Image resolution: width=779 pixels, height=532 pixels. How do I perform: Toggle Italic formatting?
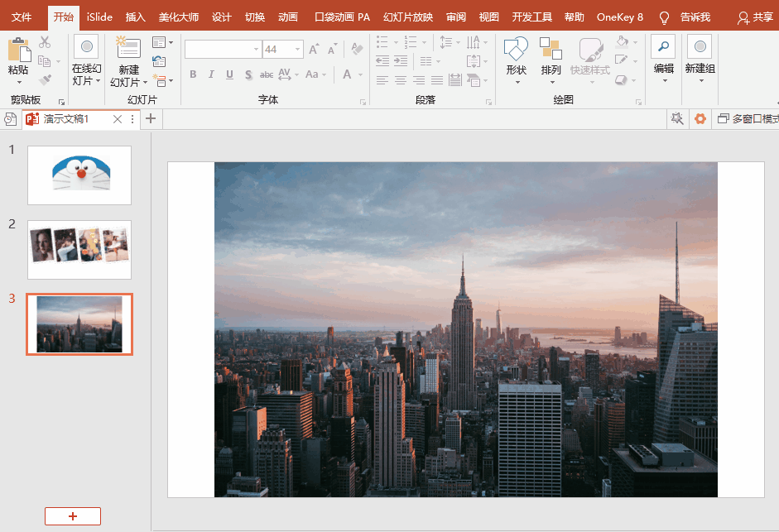[211, 74]
